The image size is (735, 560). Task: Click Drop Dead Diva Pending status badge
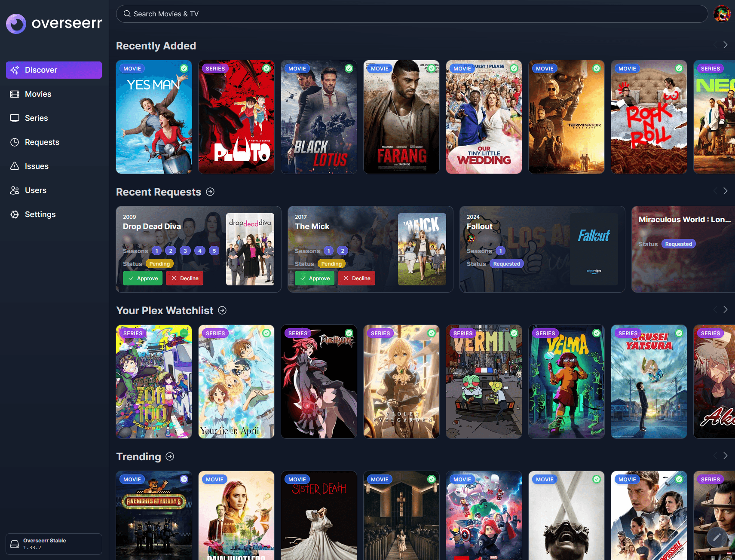pos(159,264)
